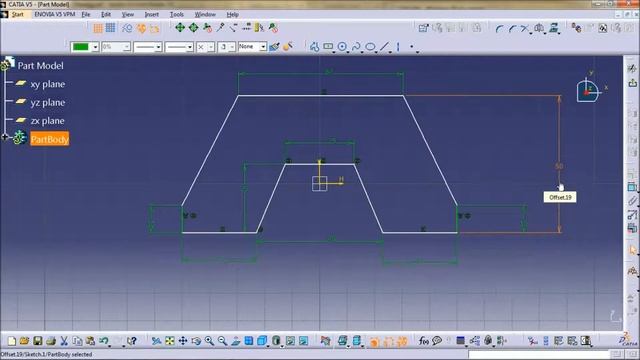This screenshot has width=640, height=360.
Task: Click the Paste clipboard icon
Action: (x=90, y=341)
